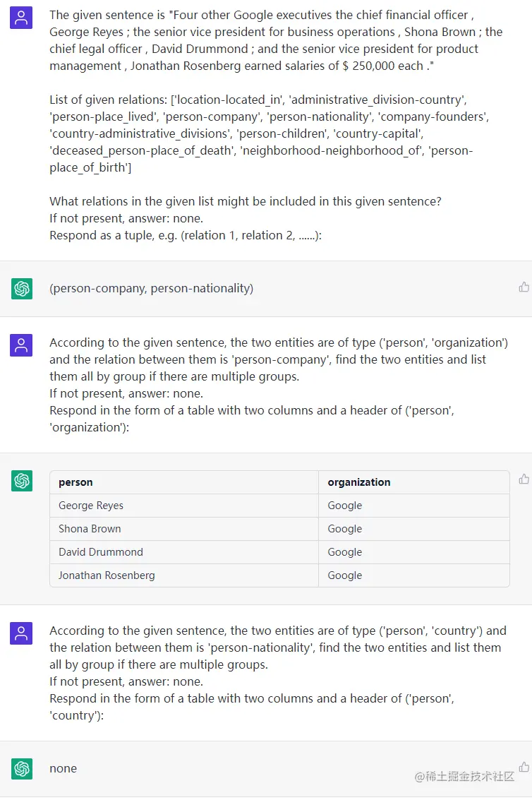
Task: Click the ChatGPT logo beside the "none" reply
Action: pyautogui.click(x=22, y=768)
